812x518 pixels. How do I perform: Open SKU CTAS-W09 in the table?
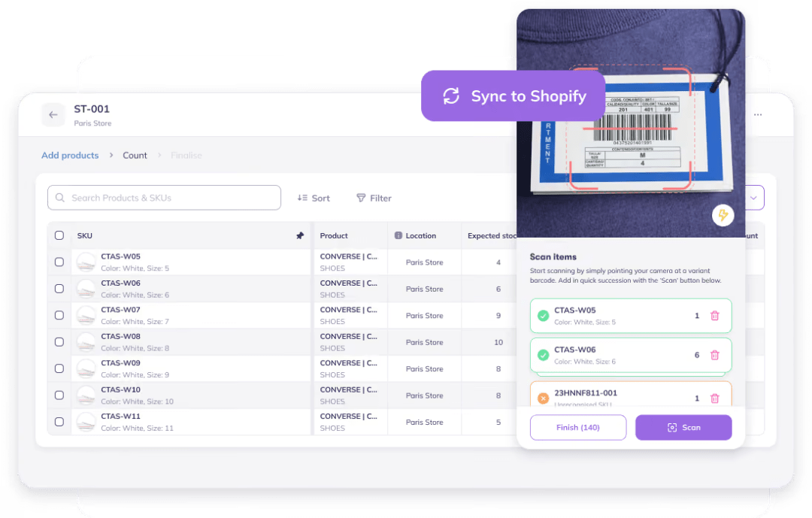120,363
